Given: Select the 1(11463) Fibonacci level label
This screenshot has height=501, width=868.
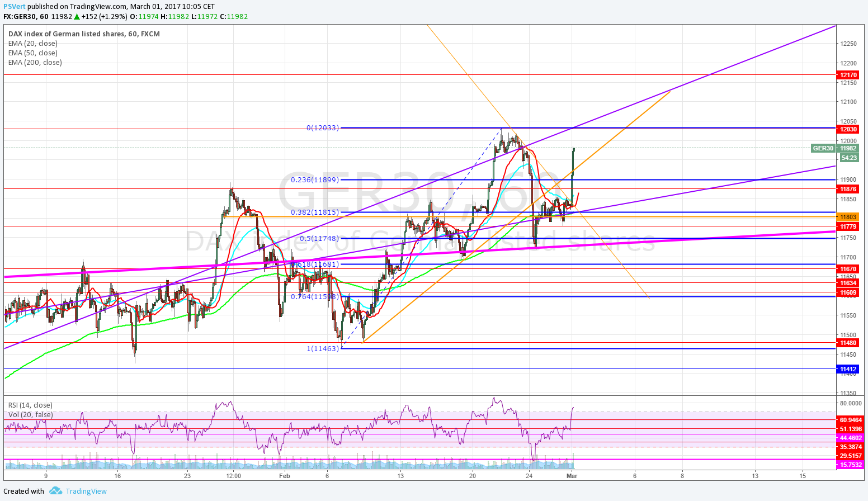Looking at the screenshot, I should coord(323,348).
